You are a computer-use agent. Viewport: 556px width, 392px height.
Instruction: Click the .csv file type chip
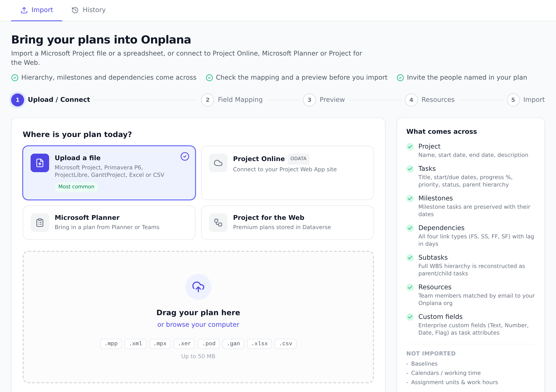(285, 344)
